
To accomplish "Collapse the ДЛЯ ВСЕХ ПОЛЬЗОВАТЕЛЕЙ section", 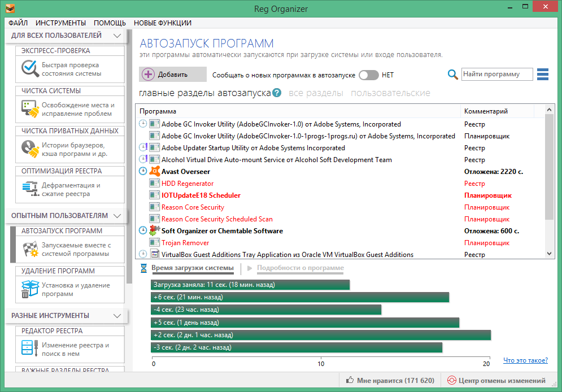I will click(117, 36).
